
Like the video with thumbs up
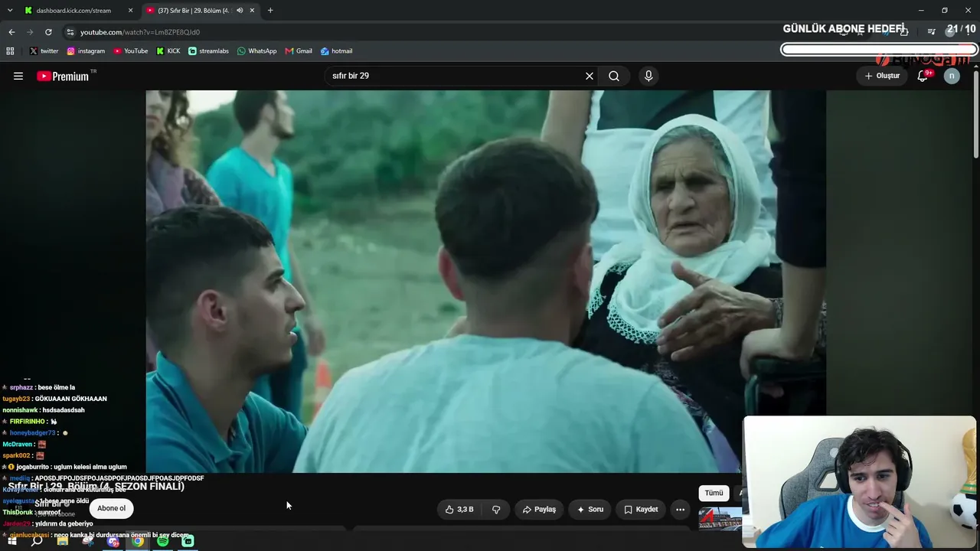click(x=459, y=509)
